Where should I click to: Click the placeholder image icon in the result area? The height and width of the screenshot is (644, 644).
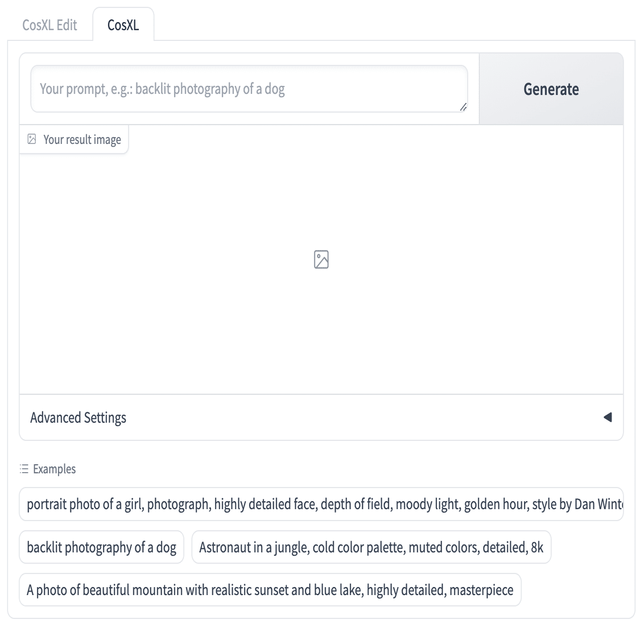(x=321, y=259)
